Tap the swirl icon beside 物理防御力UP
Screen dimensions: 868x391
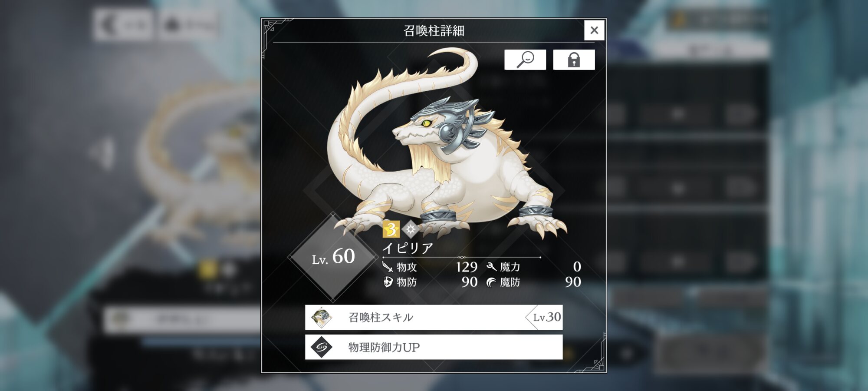pos(322,347)
